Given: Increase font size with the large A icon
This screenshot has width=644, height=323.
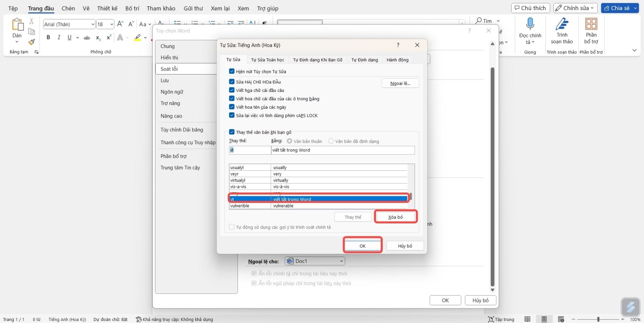Looking at the screenshot, I should click(120, 24).
